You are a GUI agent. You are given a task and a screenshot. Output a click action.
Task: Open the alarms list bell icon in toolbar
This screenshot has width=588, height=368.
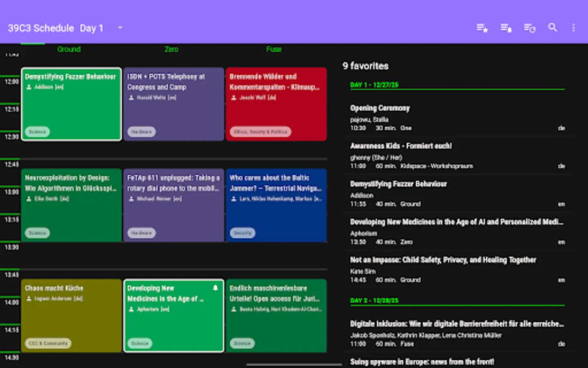506,28
